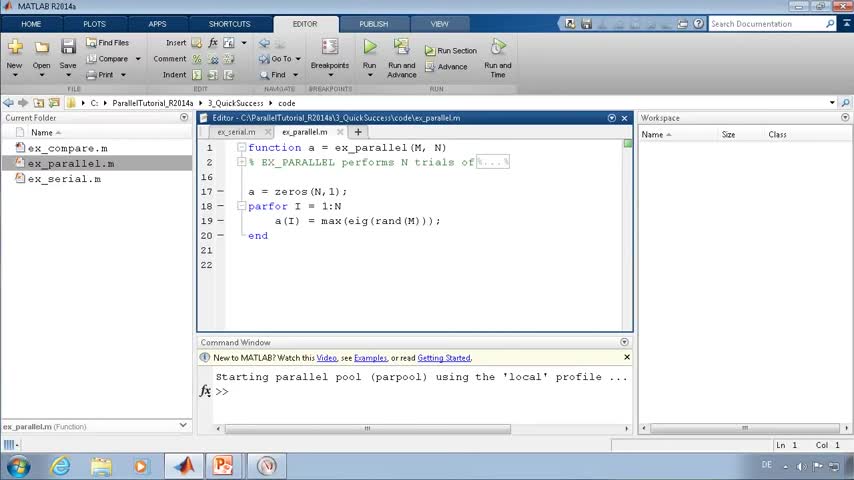Click Run Section
This screenshot has width=854, height=480.
(x=450, y=51)
